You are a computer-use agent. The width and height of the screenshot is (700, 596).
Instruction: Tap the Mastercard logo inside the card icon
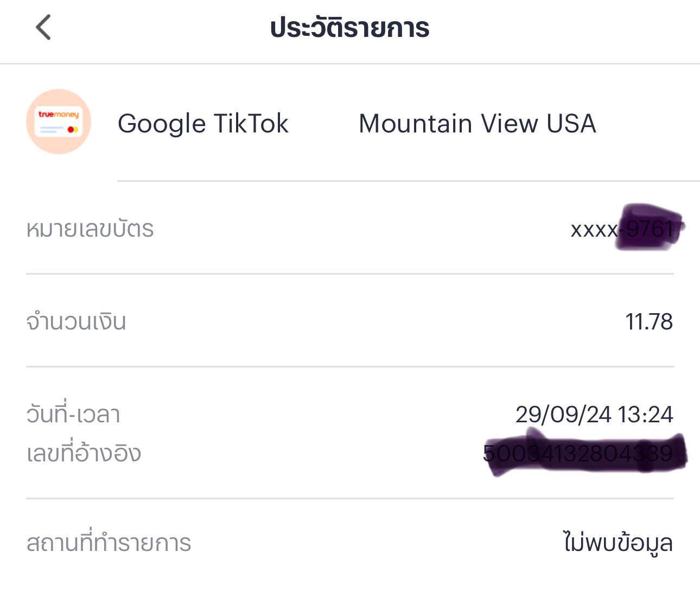click(x=73, y=130)
